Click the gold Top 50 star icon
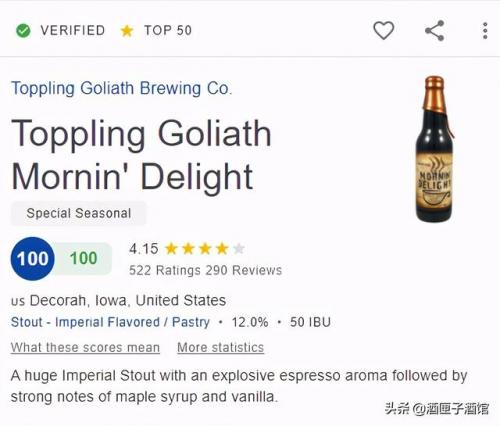 click(x=127, y=31)
